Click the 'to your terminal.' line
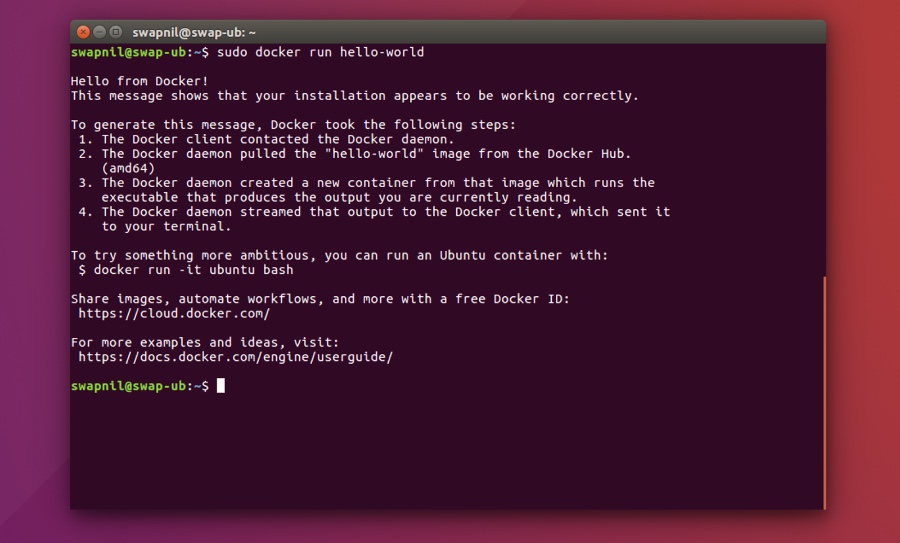The image size is (900, 543). pos(166,226)
